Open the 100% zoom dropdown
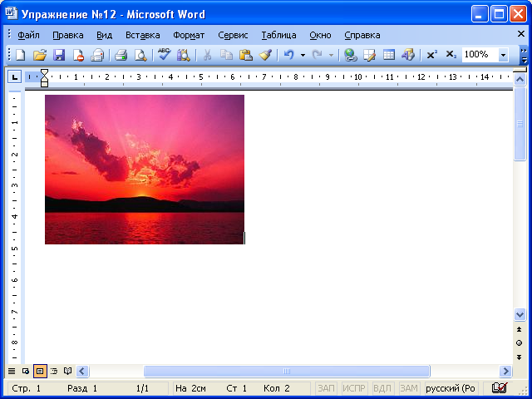Screen dimensions: 532x399 click(x=504, y=55)
